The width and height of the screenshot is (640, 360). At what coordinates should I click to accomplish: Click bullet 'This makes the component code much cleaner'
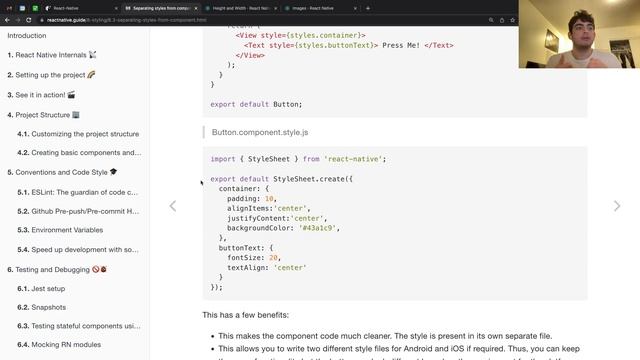coord(385,336)
